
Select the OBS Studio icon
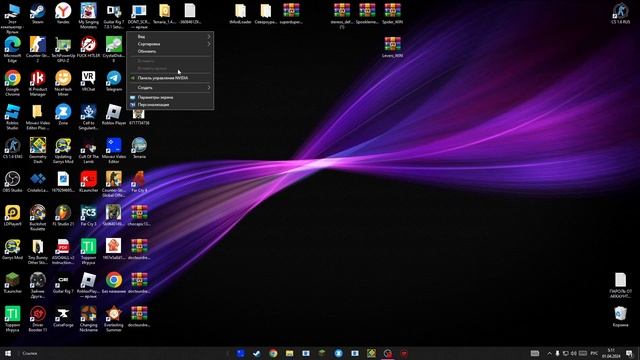[x=12, y=182]
